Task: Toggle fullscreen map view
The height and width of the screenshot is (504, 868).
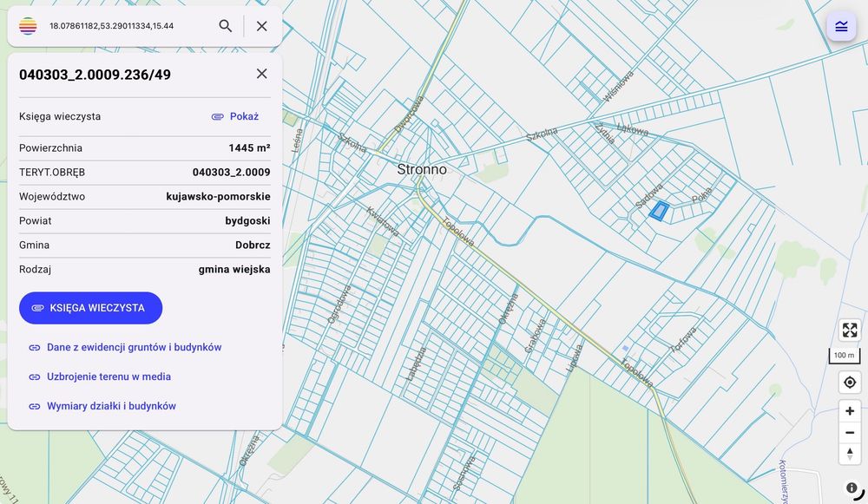Action: point(850,331)
